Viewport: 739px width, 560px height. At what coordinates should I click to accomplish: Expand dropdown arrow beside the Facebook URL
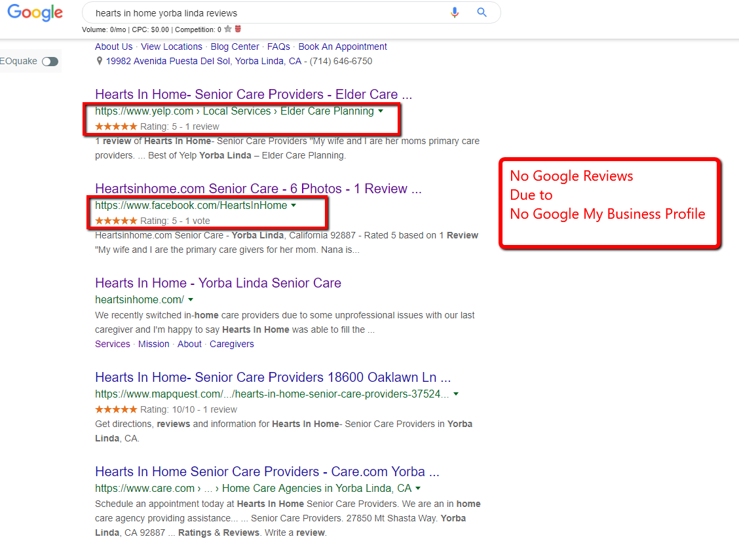[x=294, y=206]
